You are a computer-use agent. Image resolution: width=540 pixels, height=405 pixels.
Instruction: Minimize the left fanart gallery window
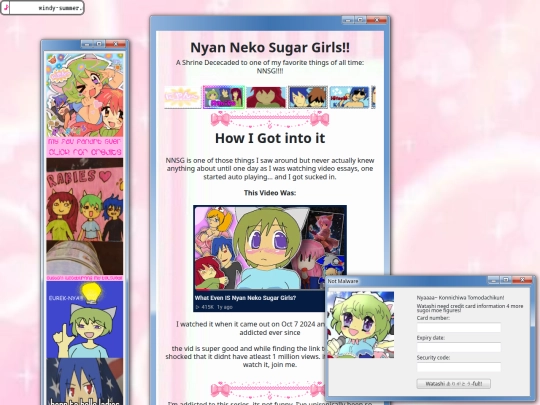click(87, 44)
